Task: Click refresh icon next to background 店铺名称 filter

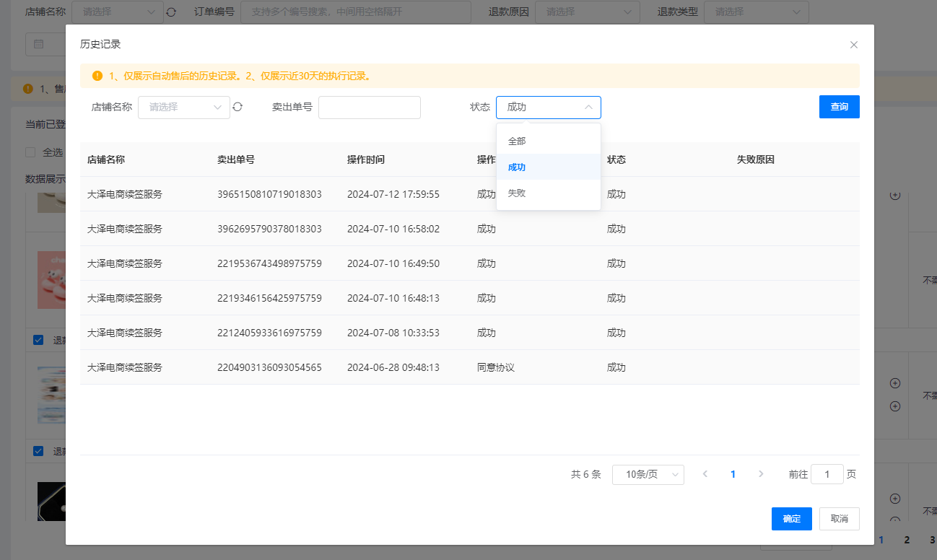Action: (x=171, y=12)
